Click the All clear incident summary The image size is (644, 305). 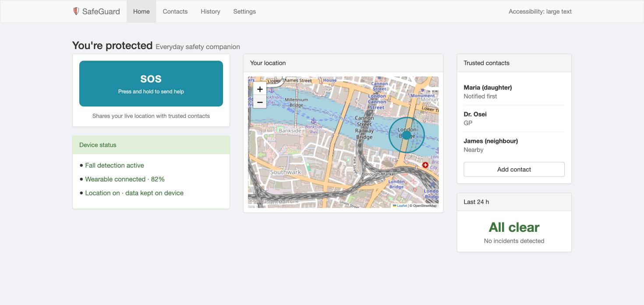tap(514, 227)
